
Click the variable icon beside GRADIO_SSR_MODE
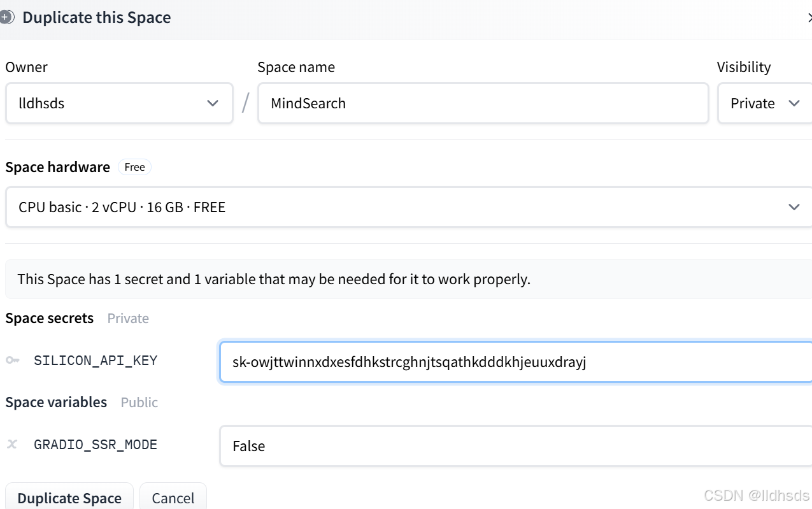(x=12, y=445)
